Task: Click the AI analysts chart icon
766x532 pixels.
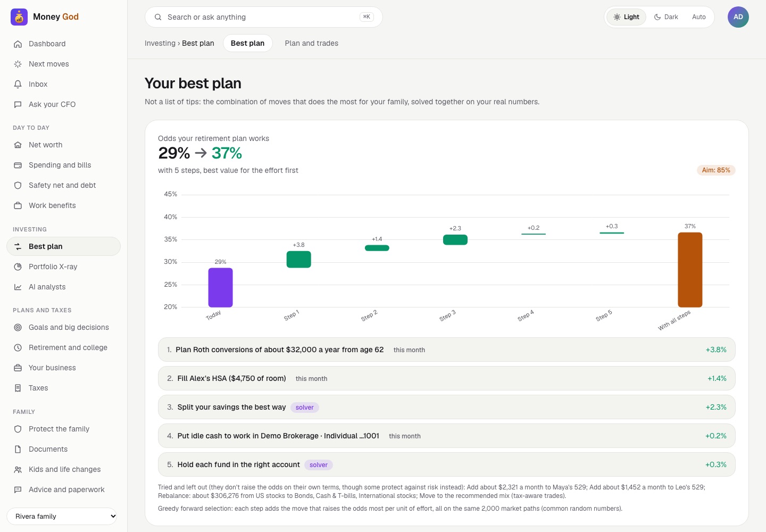Action: (18, 287)
